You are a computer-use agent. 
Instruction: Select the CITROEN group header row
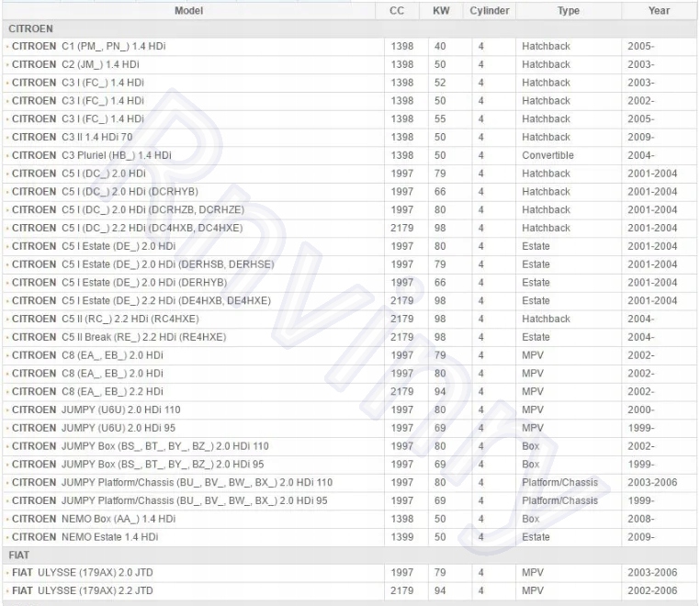(x=350, y=28)
